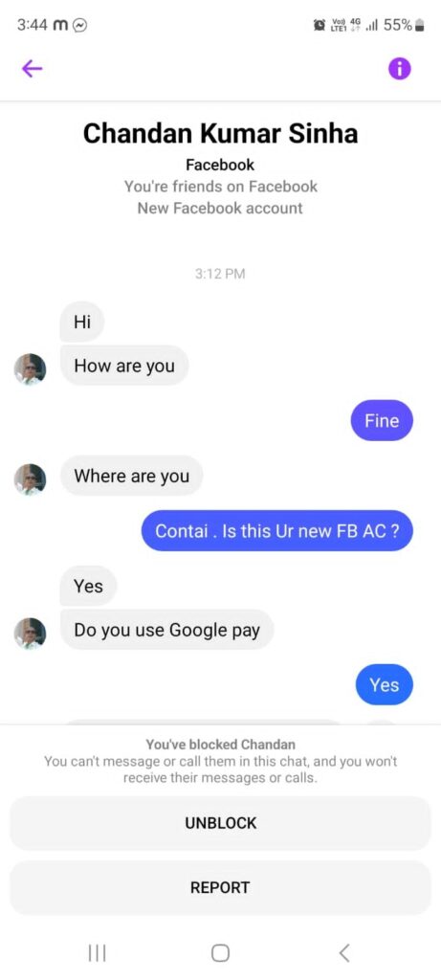Unblock Chandan with the UNBLOCK button

coord(220,823)
